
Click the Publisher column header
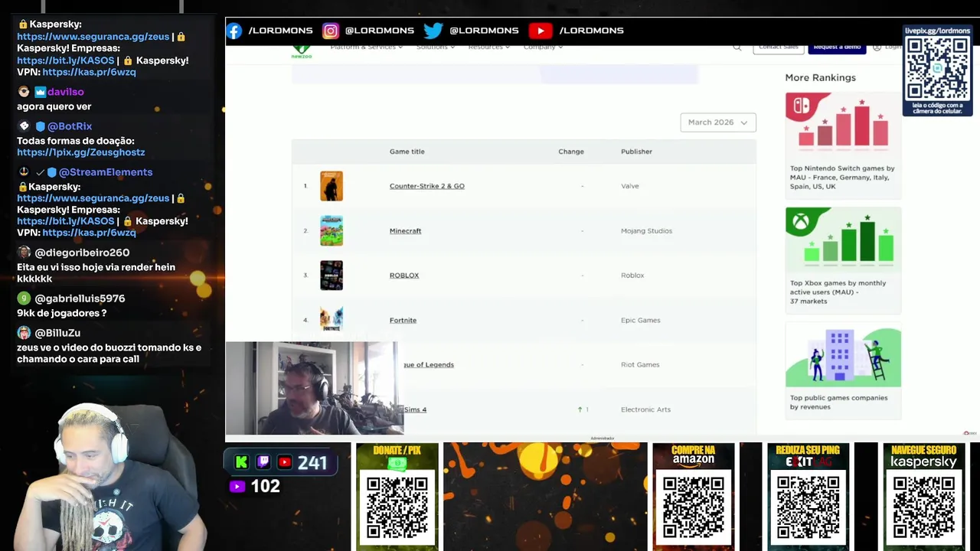[636, 152]
